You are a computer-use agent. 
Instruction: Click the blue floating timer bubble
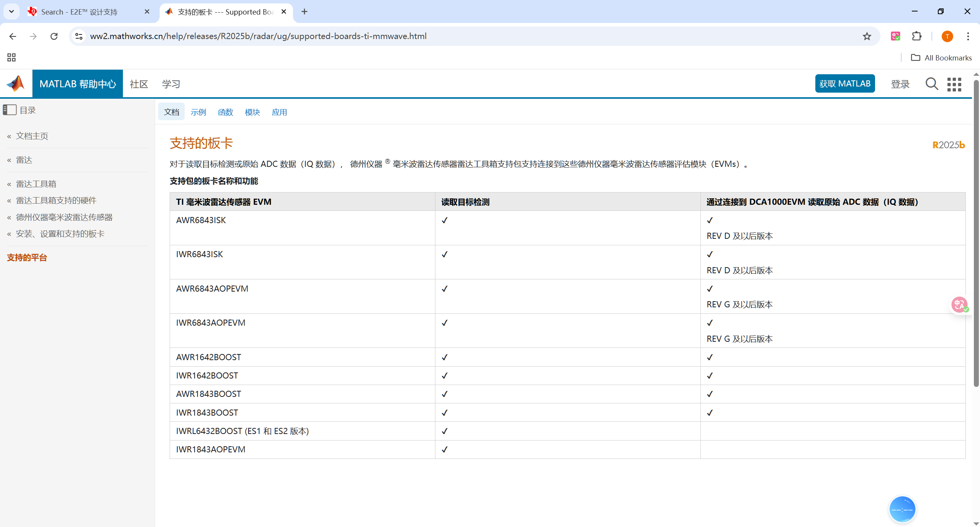coord(902,509)
